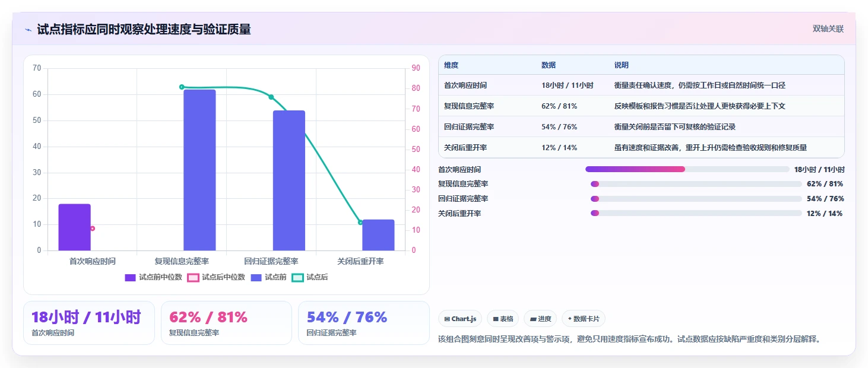The height and width of the screenshot is (368, 868).
Task: Click the 复现信息完整率 chart bar
Action: (x=199, y=170)
